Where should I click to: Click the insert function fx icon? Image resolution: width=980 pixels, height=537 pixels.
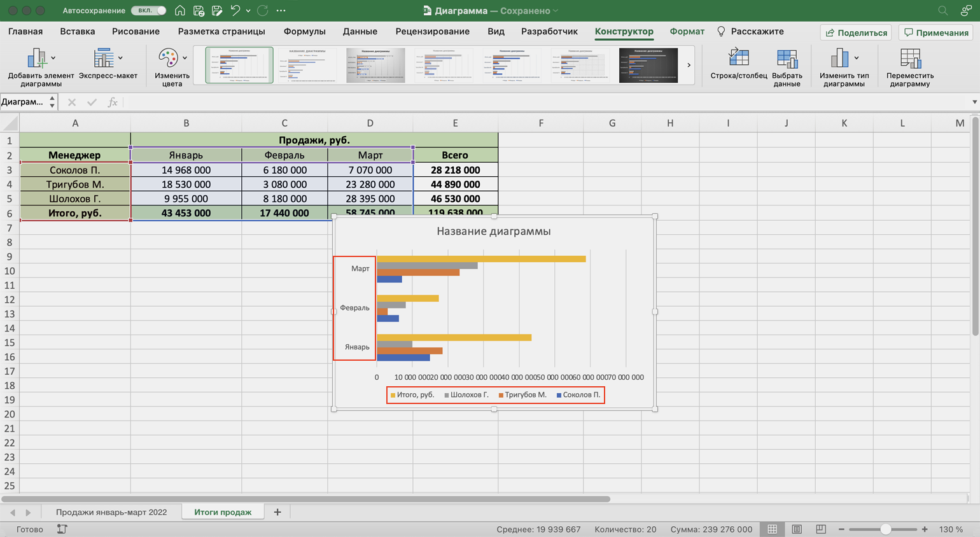[113, 102]
